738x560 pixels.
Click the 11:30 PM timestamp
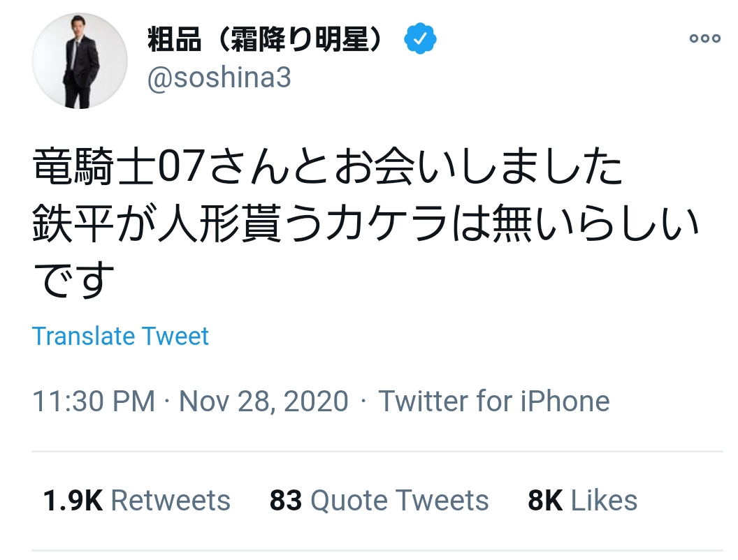(x=94, y=401)
